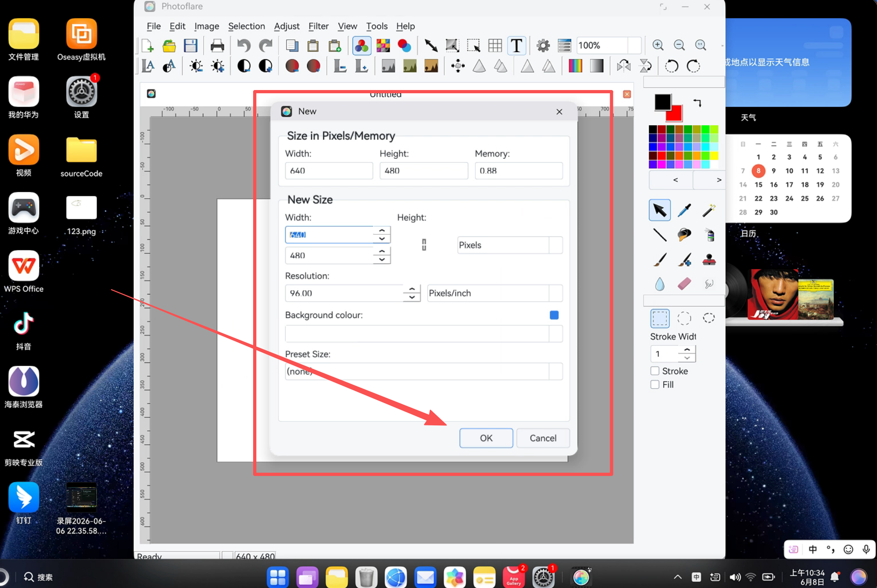Click the Save floppy disk icon
Viewport: 877px width, 588px height.
(190, 45)
